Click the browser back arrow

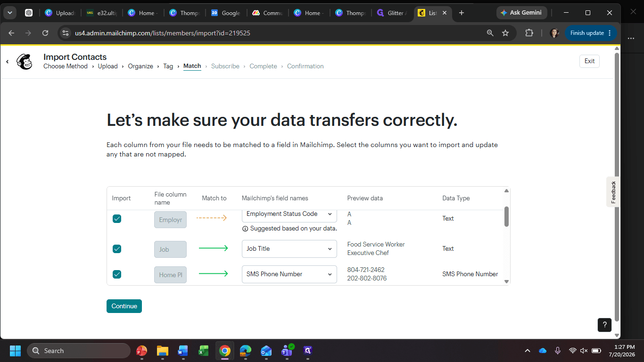coord(11,33)
